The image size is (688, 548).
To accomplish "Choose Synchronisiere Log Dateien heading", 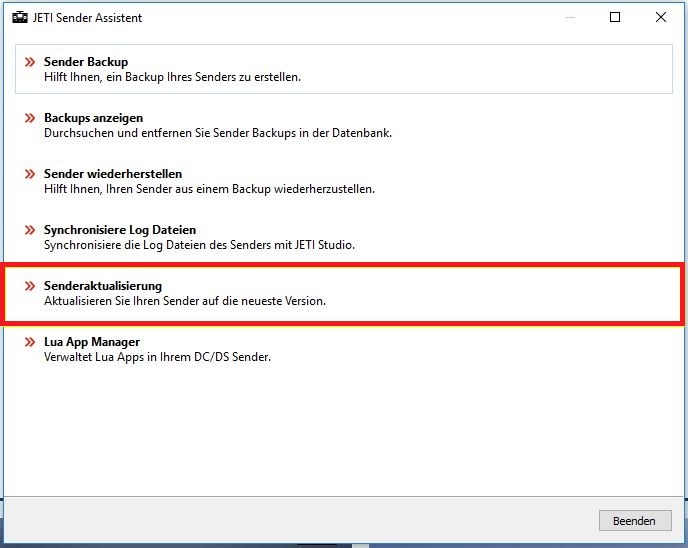I will tap(120, 230).
